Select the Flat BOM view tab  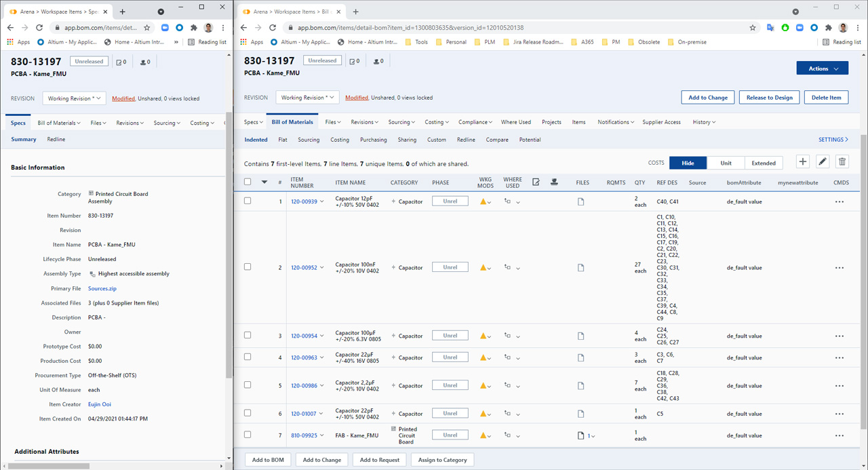point(283,140)
